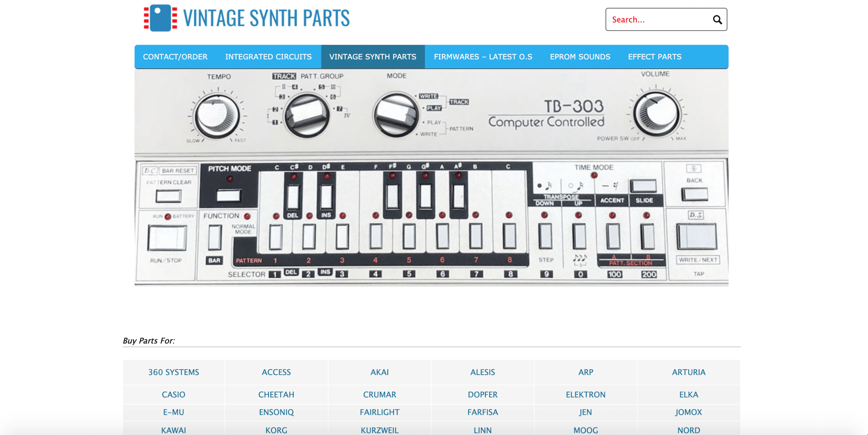868x435 pixels.
Task: Open the ENSONIQ parts link
Action: 276,412
